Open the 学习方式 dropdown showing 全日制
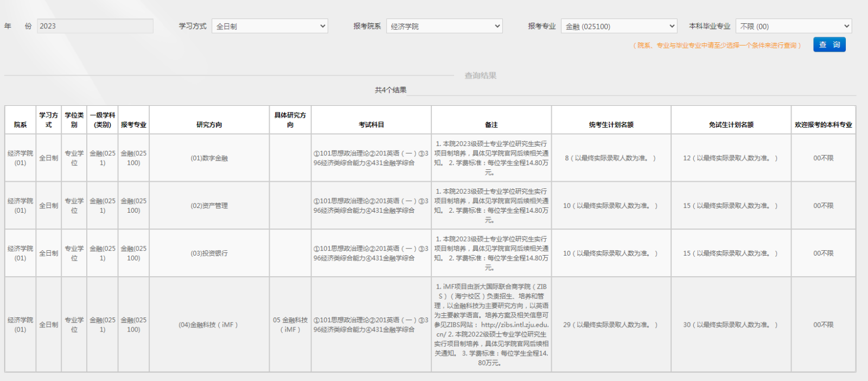The height and width of the screenshot is (381, 868). click(x=270, y=26)
